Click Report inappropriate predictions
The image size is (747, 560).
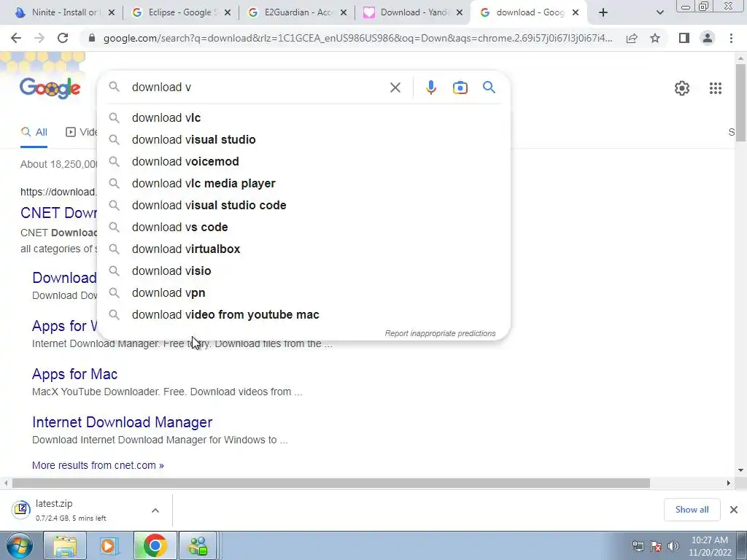[440, 333]
